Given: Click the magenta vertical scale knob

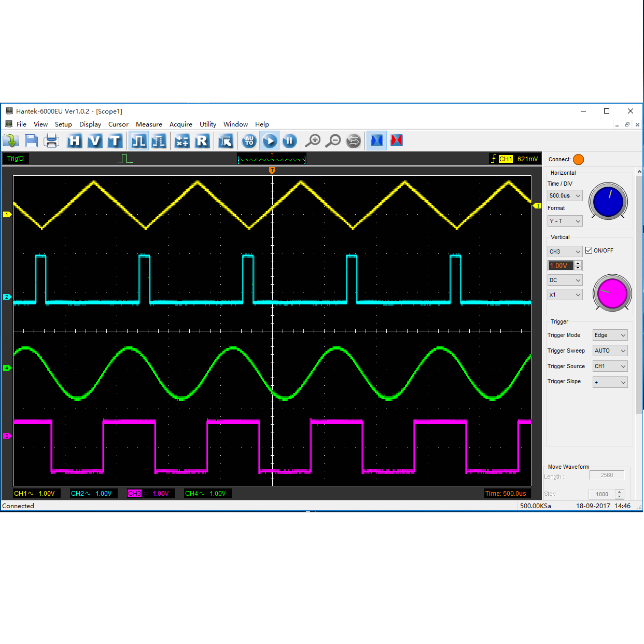Looking at the screenshot, I should [612, 293].
